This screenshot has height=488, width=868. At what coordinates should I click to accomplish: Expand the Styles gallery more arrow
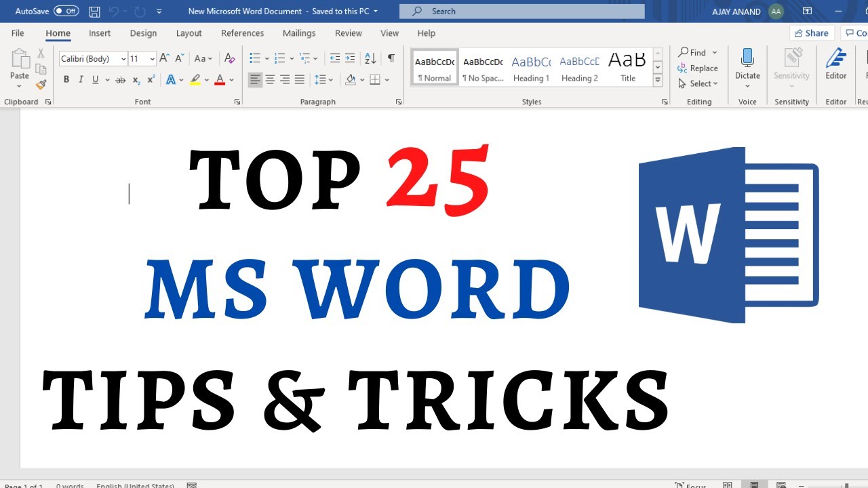tap(658, 81)
